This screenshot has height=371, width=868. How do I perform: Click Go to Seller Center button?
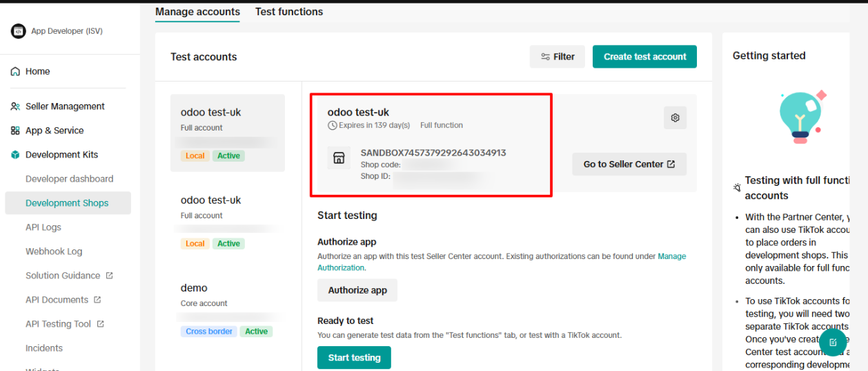coord(629,164)
